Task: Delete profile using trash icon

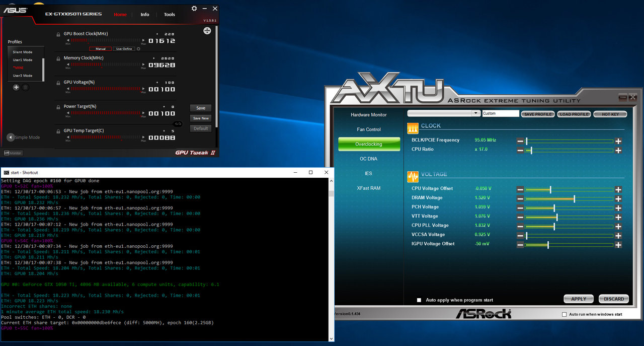Action: (x=26, y=87)
